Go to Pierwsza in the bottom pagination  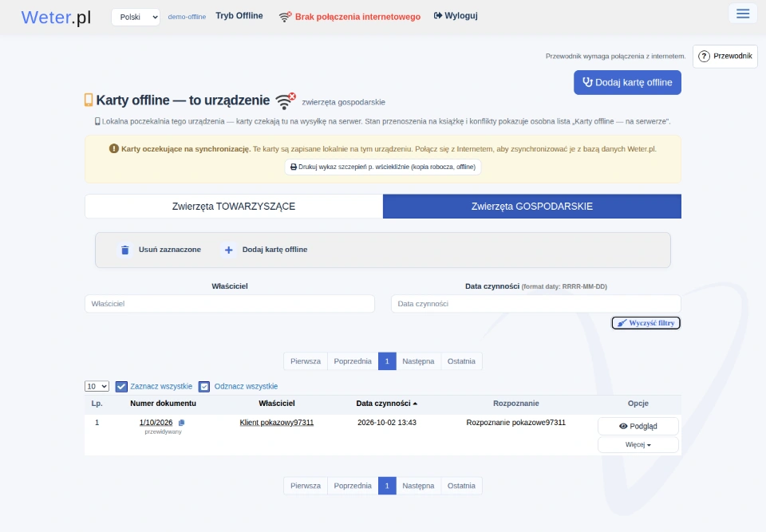click(x=306, y=486)
